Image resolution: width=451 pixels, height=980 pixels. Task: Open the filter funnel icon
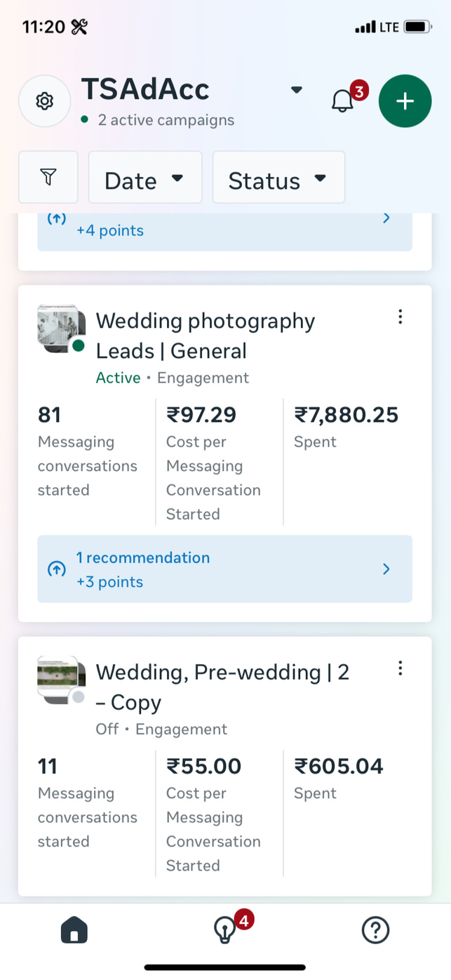[48, 178]
